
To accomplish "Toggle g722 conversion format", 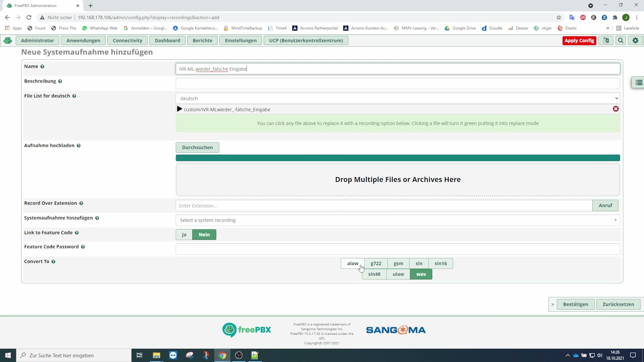I will click(x=376, y=263).
